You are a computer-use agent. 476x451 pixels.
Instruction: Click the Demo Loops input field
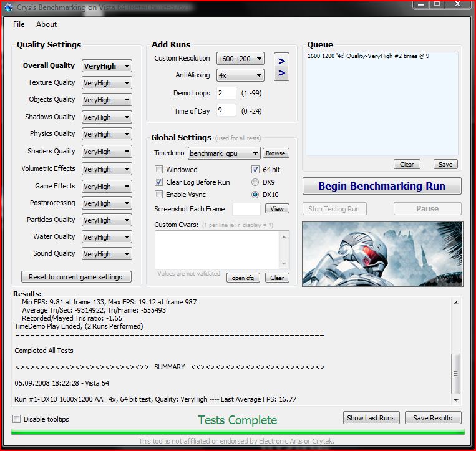(x=226, y=93)
